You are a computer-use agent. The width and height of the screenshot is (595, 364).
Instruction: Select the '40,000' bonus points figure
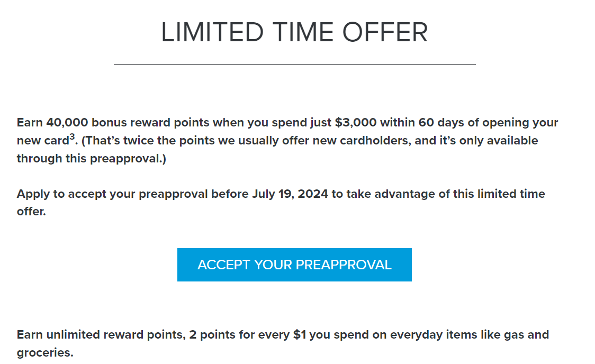pos(67,123)
